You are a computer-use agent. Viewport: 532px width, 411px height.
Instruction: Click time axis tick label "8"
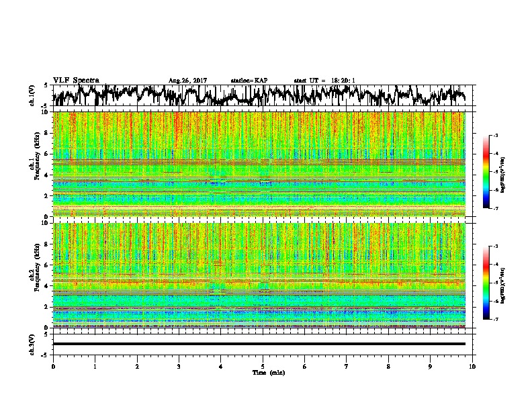coord(388,367)
